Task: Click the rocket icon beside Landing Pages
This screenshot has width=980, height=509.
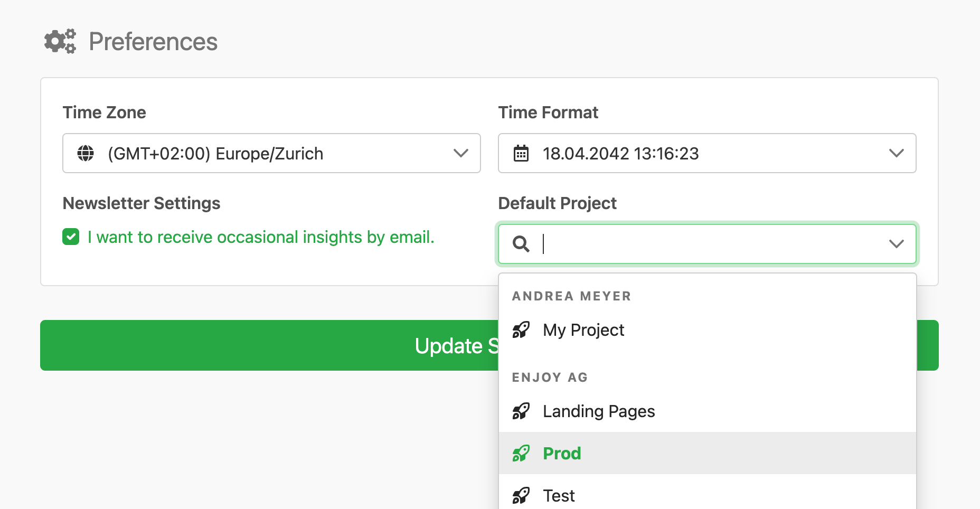Action: click(x=521, y=411)
